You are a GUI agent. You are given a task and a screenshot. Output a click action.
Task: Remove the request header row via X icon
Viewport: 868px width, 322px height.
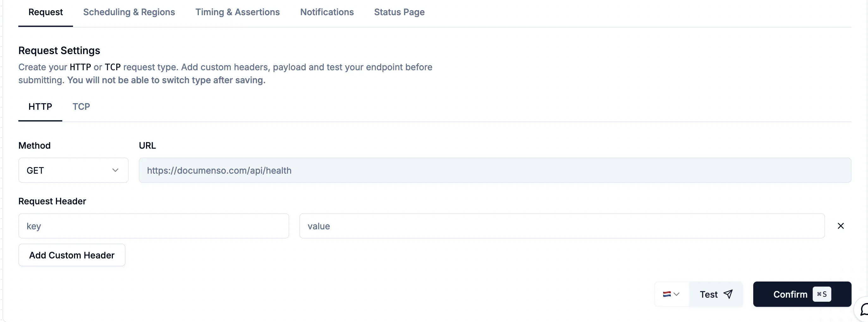[x=840, y=226]
